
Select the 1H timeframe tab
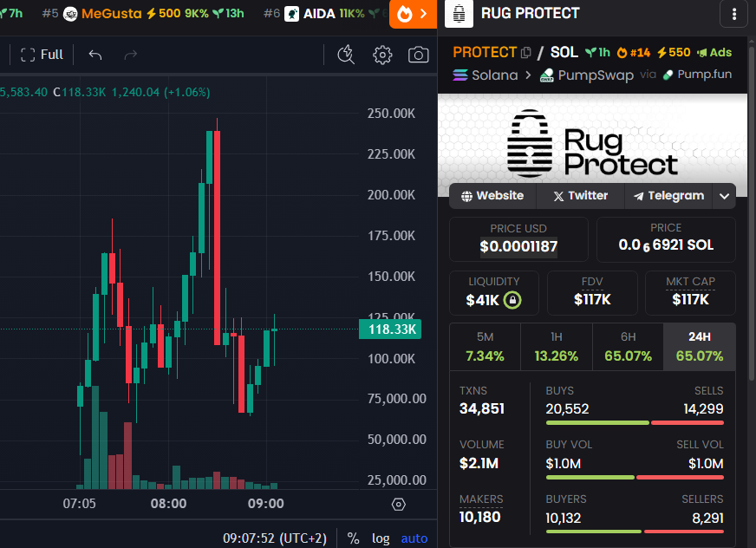557,347
